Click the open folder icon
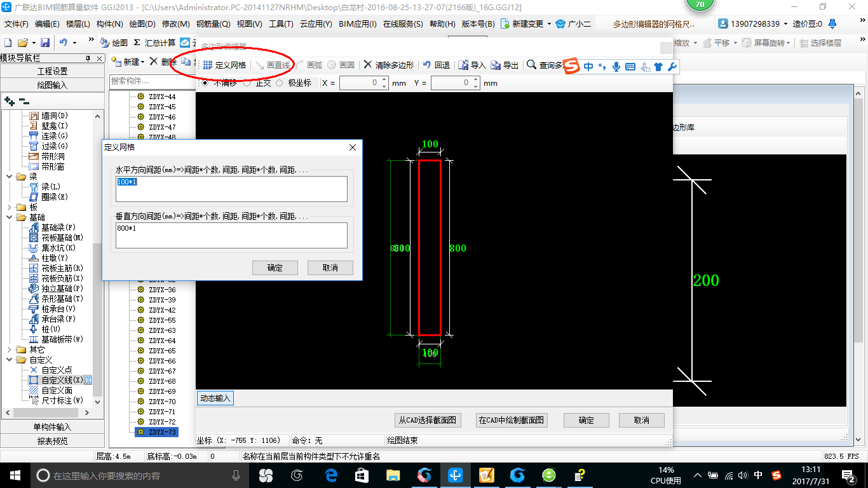868x488 pixels. pos(22,43)
